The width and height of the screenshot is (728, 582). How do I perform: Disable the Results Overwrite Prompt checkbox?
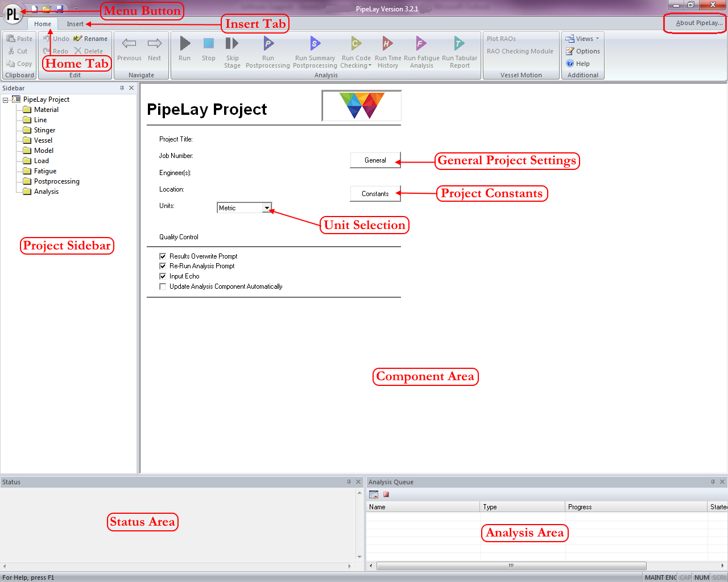click(163, 256)
